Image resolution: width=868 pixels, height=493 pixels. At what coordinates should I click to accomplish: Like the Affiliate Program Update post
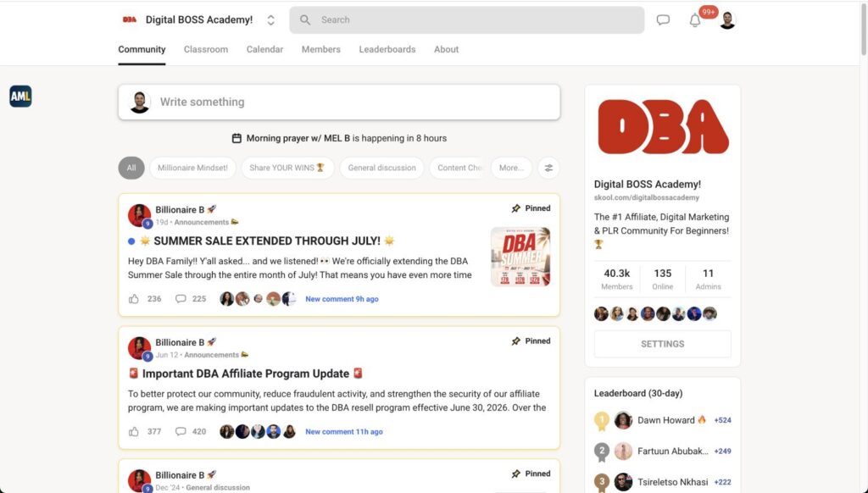pyautogui.click(x=133, y=431)
